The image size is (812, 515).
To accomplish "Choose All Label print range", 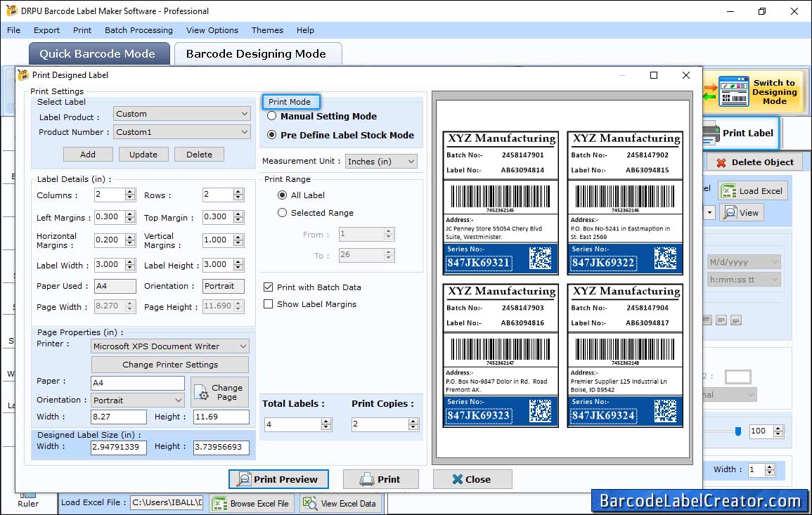I will (x=282, y=195).
